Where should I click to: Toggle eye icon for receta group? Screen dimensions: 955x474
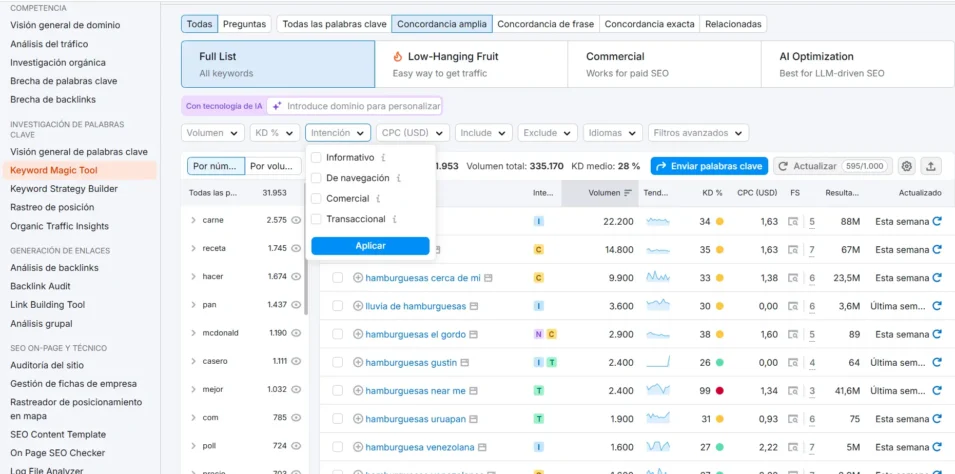(x=296, y=248)
